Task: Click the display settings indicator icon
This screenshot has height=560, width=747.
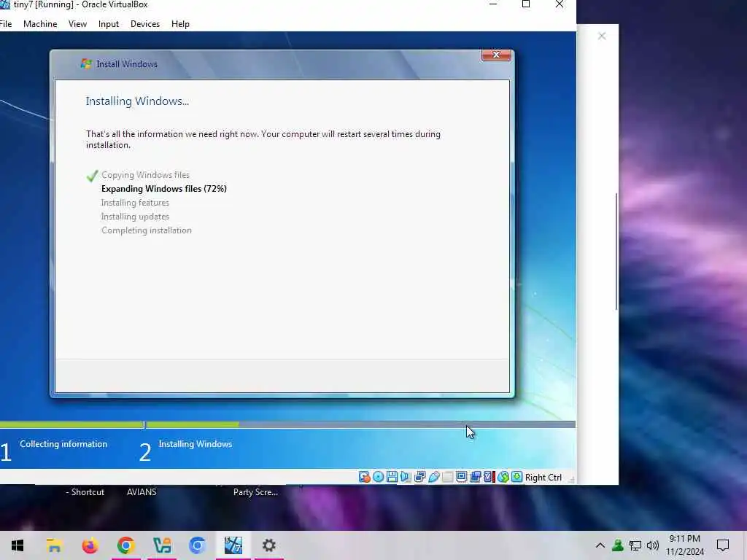Action: point(461,477)
